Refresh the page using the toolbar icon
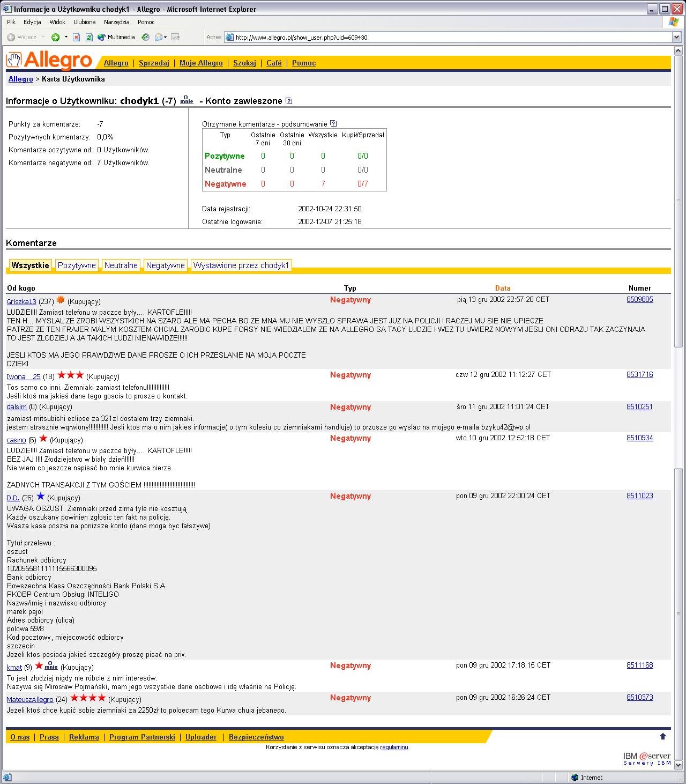686x784 pixels. pyautogui.click(x=89, y=38)
